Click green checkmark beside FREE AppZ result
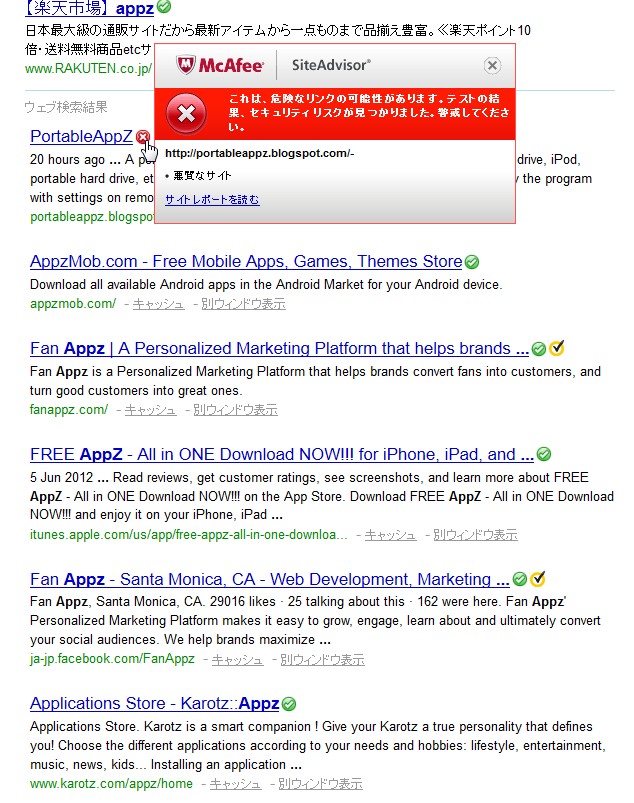The height and width of the screenshot is (803, 634). [x=544, y=455]
